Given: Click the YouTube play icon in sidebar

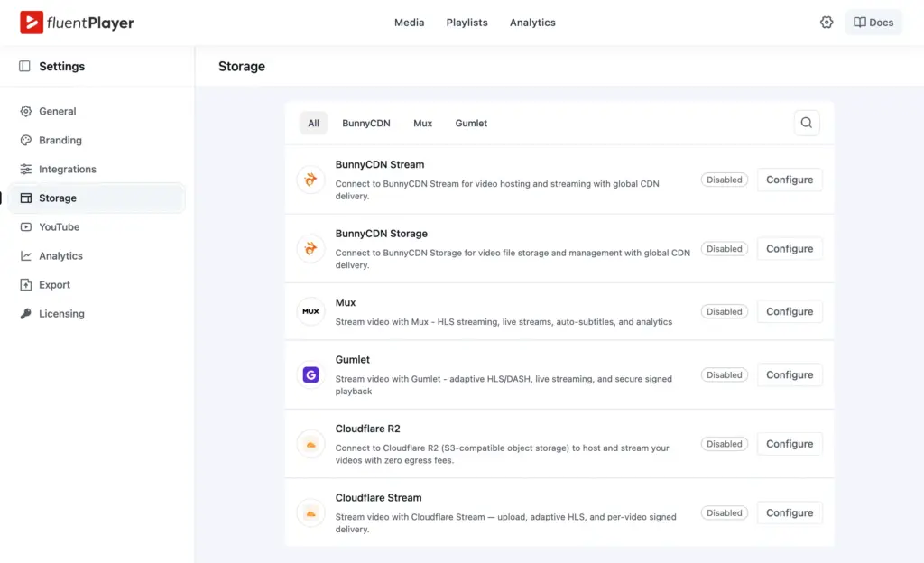Looking at the screenshot, I should pyautogui.click(x=26, y=226).
